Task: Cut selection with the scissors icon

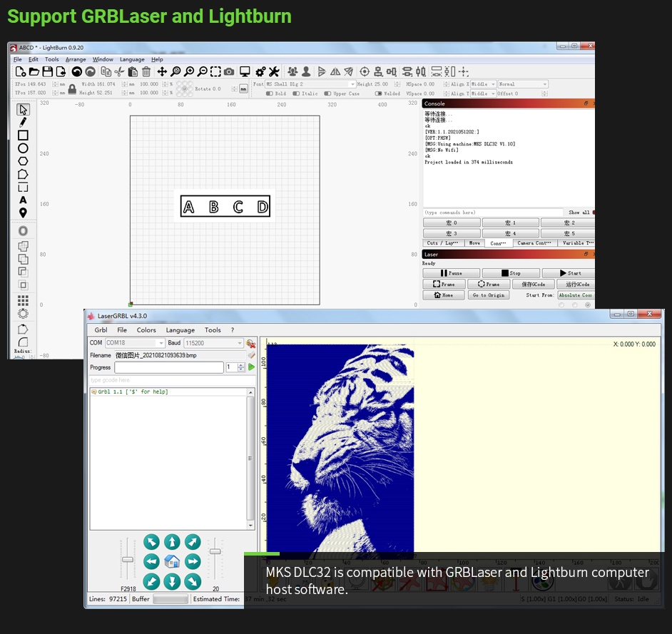Action: (120, 71)
